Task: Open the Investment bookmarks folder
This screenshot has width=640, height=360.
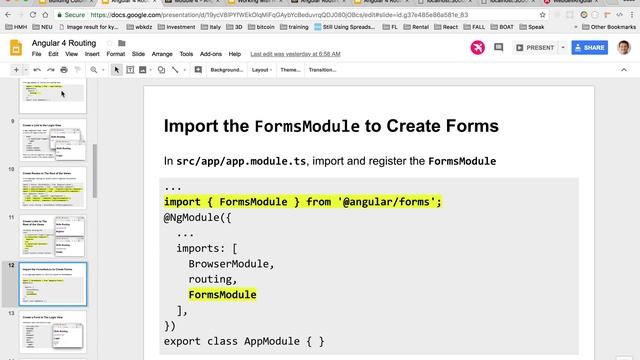Action: tap(176, 27)
